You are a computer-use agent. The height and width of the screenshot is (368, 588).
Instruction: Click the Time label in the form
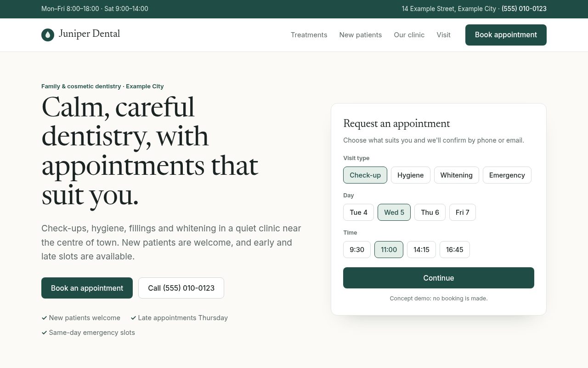tap(350, 233)
